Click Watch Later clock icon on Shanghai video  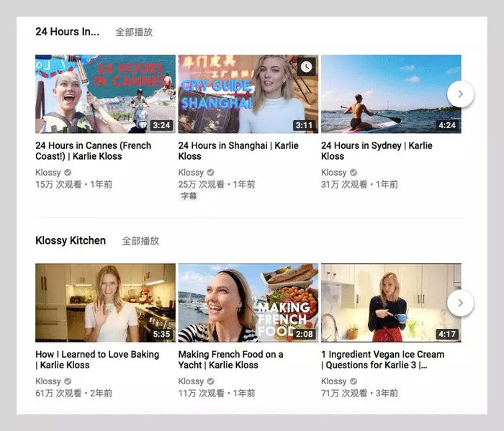coord(306,67)
